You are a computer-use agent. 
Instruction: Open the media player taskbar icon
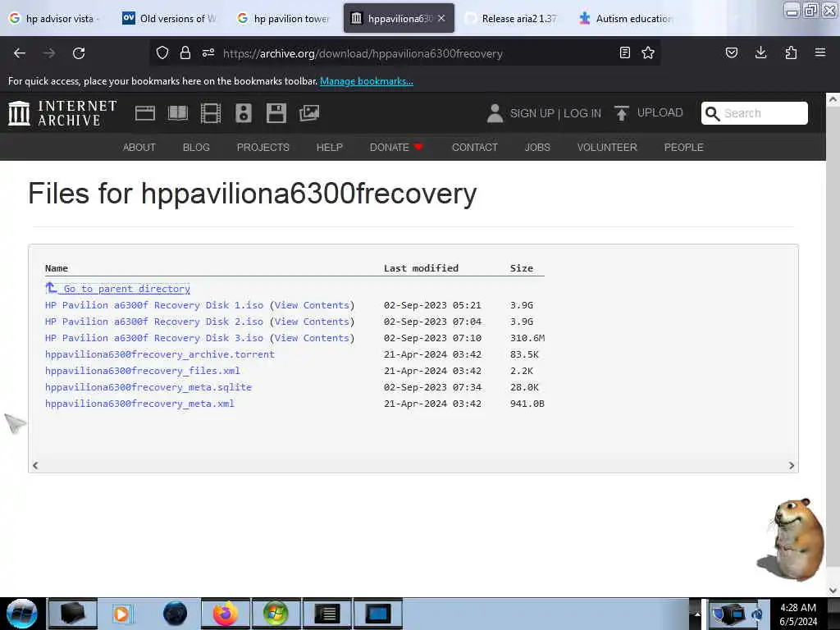coord(121,614)
